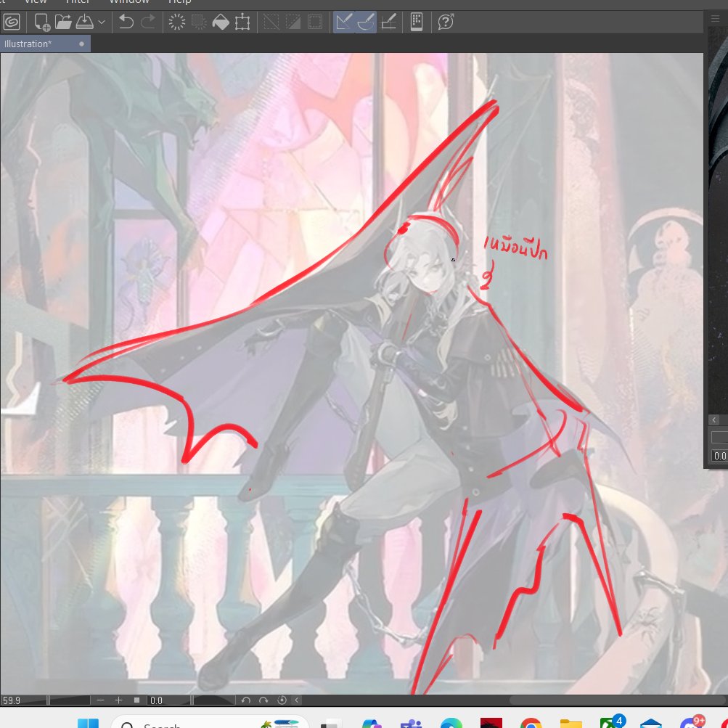Rotate canvas right with status bar arrow
The width and height of the screenshot is (728, 728).
(x=263, y=700)
